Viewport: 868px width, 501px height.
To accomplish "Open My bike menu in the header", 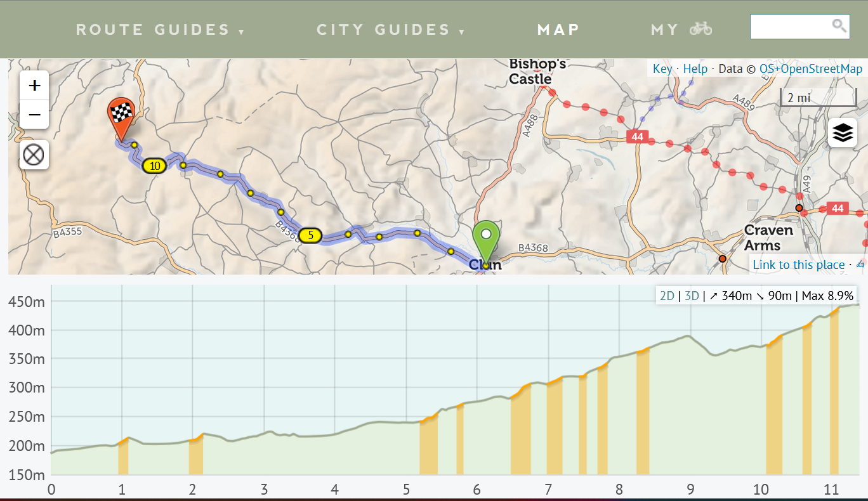I will pos(681,29).
